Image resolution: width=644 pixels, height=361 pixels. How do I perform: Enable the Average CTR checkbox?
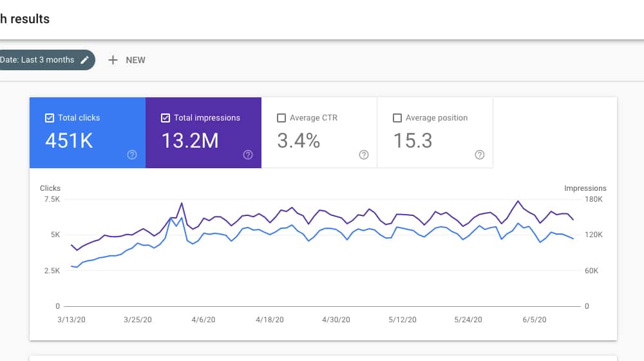coord(281,118)
